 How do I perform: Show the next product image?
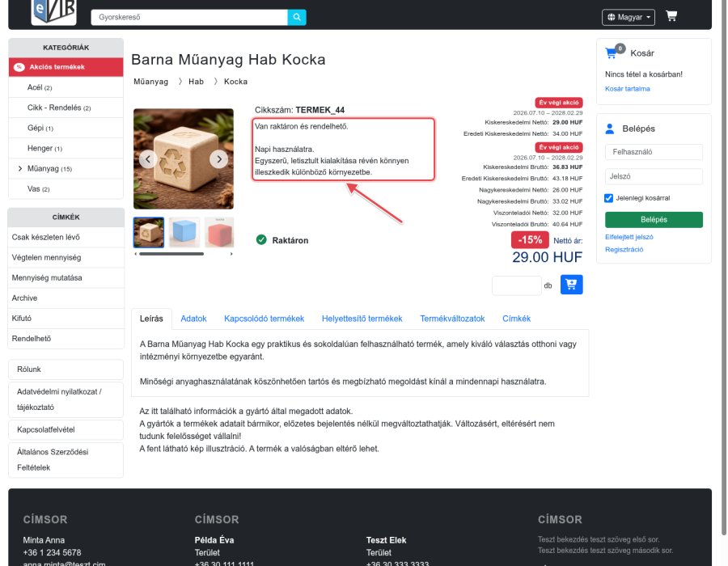point(218,159)
